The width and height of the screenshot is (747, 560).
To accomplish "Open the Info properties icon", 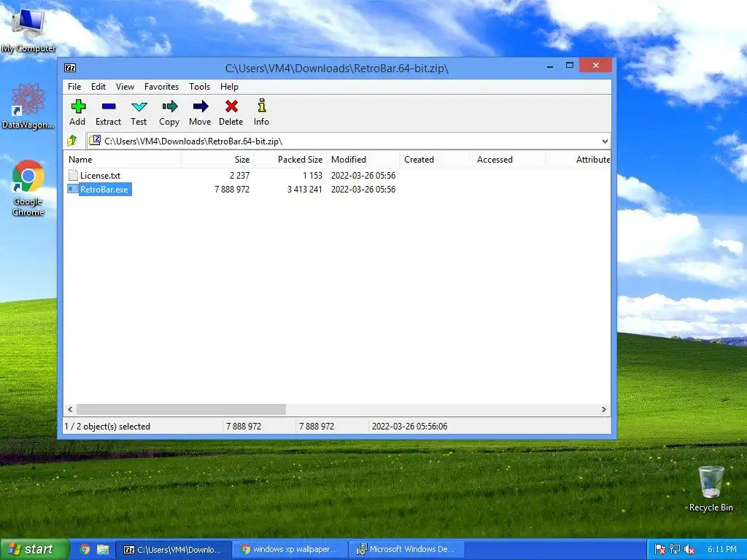I will pos(262,106).
